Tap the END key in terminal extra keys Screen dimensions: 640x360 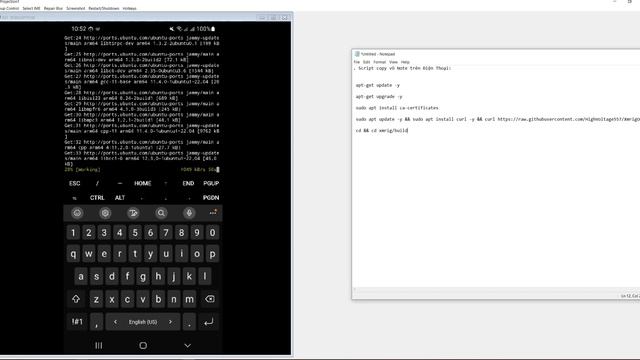tap(188, 184)
